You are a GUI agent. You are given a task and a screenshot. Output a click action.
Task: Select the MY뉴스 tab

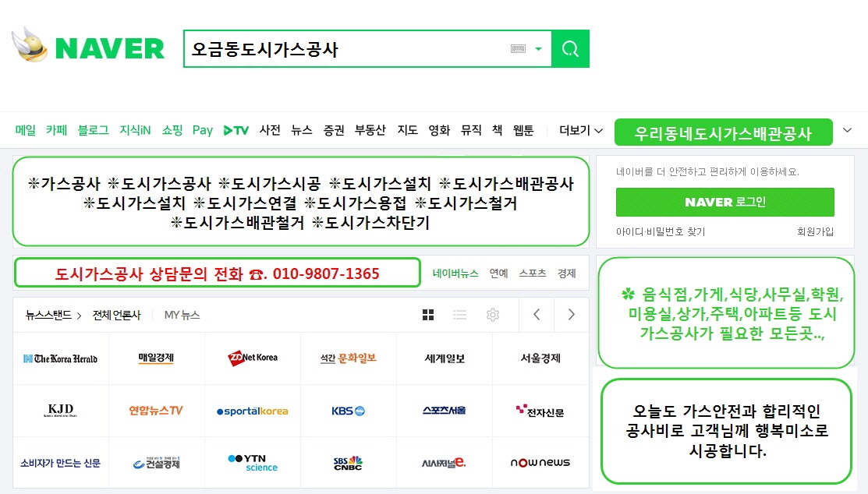[182, 316]
